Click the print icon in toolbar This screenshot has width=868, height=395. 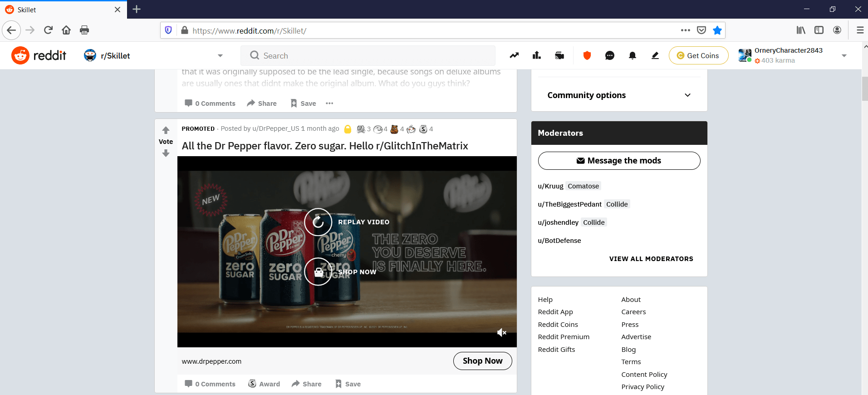tap(84, 30)
